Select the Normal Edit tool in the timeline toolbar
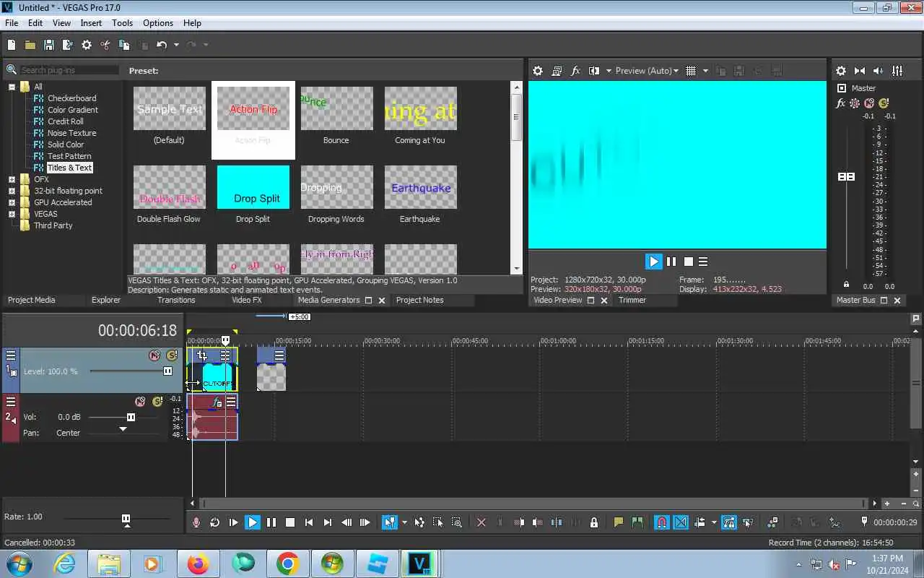 [x=390, y=522]
